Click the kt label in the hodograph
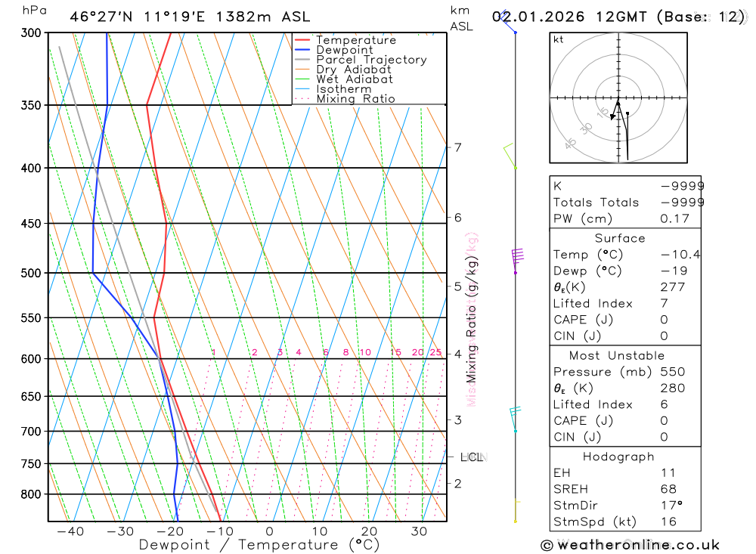The image size is (756, 554). coord(559,39)
